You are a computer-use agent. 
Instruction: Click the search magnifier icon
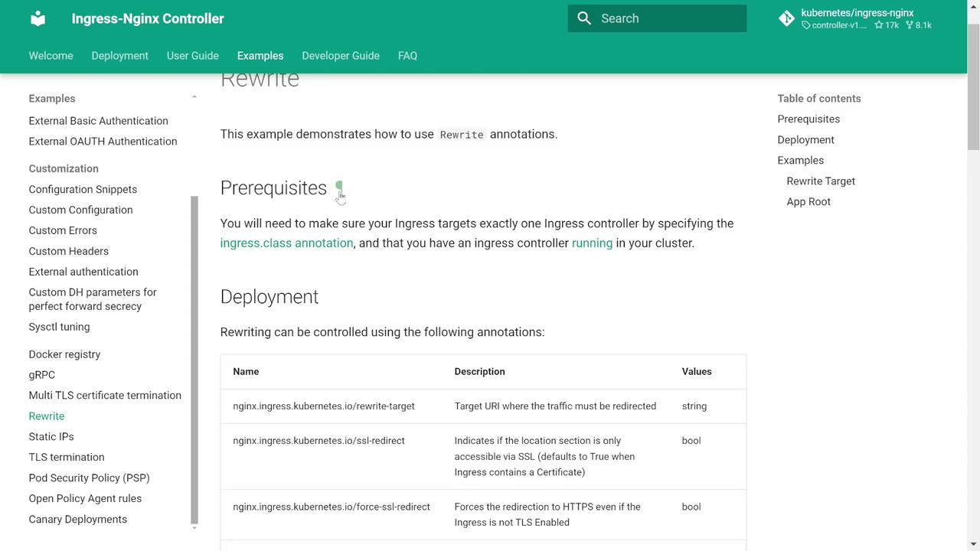coord(584,18)
